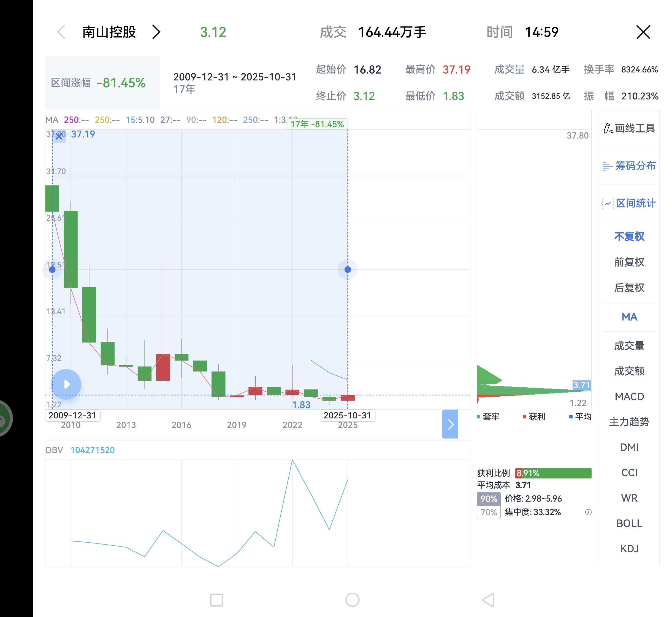The image size is (672, 617).
Task: Go to next stock with right chevron
Action: pos(156,32)
